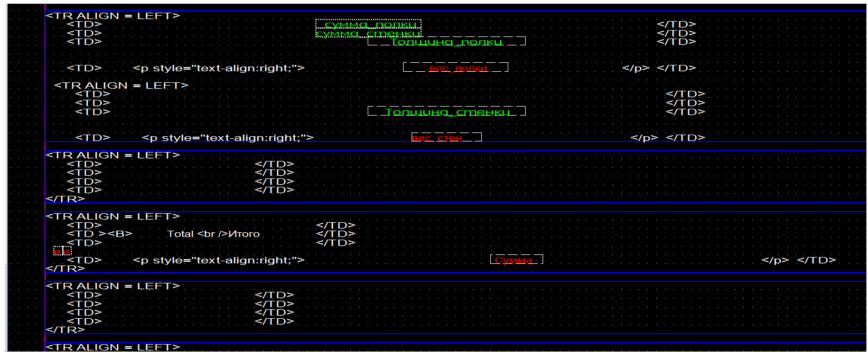Click '</TD>' at end of сумма_полки row

click(676, 24)
